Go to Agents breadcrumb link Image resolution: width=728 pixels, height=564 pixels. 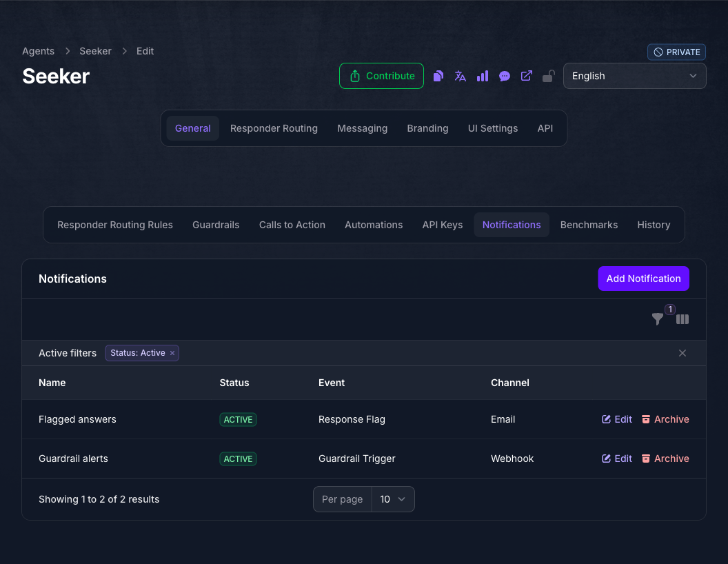38,52
